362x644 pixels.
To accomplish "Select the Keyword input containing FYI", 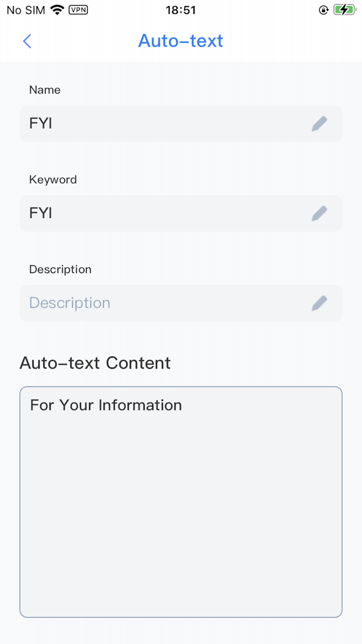I will point(155,213).
